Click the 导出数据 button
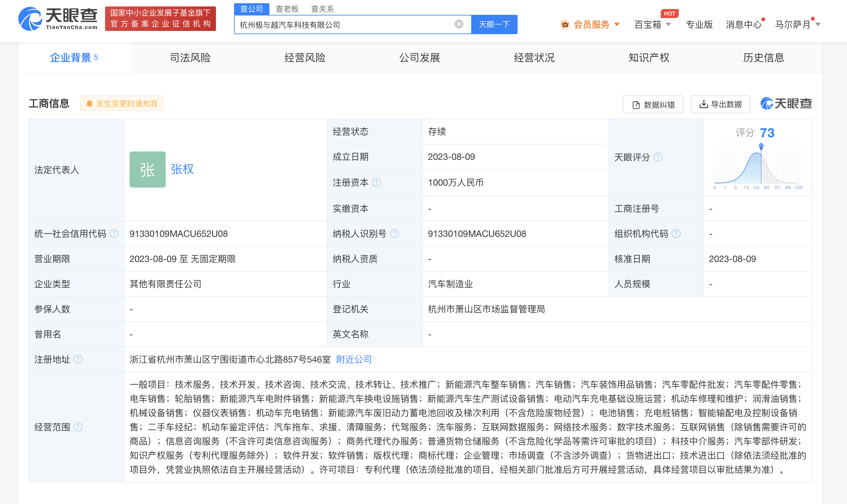This screenshot has width=847, height=504. [720, 104]
